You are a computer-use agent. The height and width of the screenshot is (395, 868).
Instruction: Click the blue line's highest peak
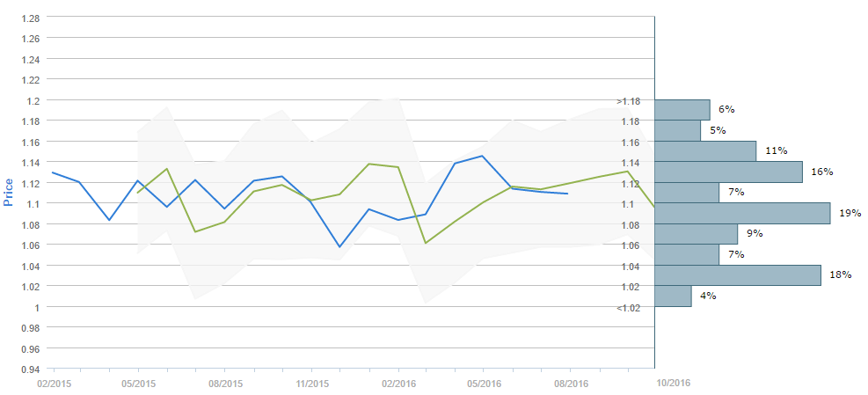482,156
